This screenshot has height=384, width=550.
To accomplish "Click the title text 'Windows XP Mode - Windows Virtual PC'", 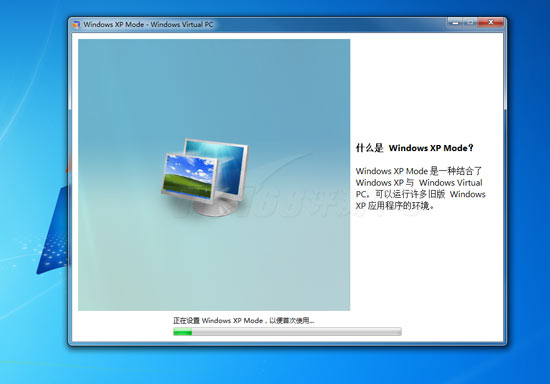I will pyautogui.click(x=148, y=25).
